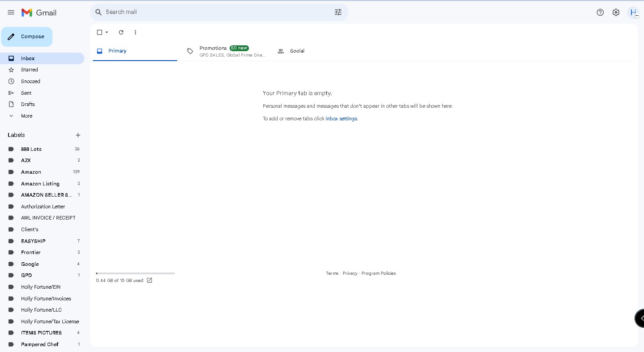The image size is (644, 352).
Task: Refresh the inbox
Action: [x=121, y=32]
